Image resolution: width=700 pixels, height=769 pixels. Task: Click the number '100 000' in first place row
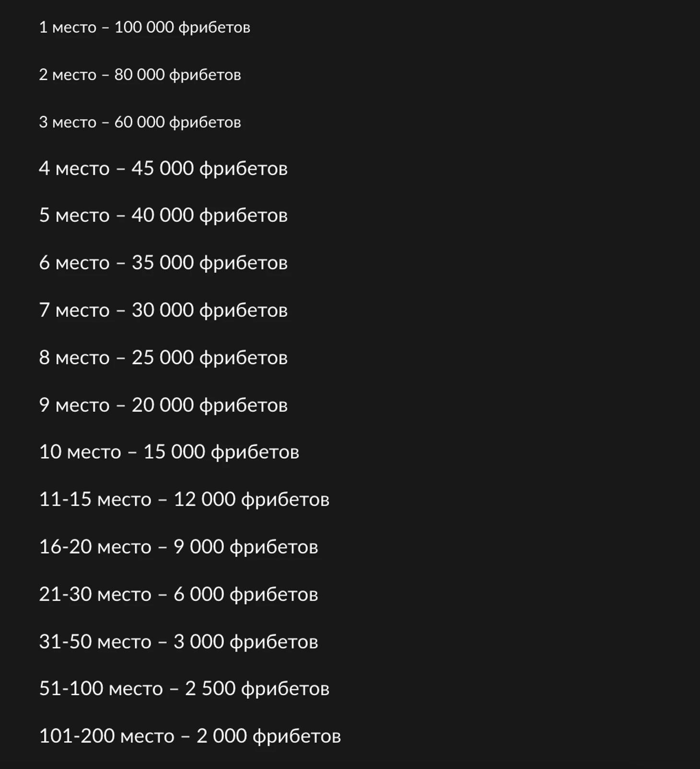click(144, 27)
